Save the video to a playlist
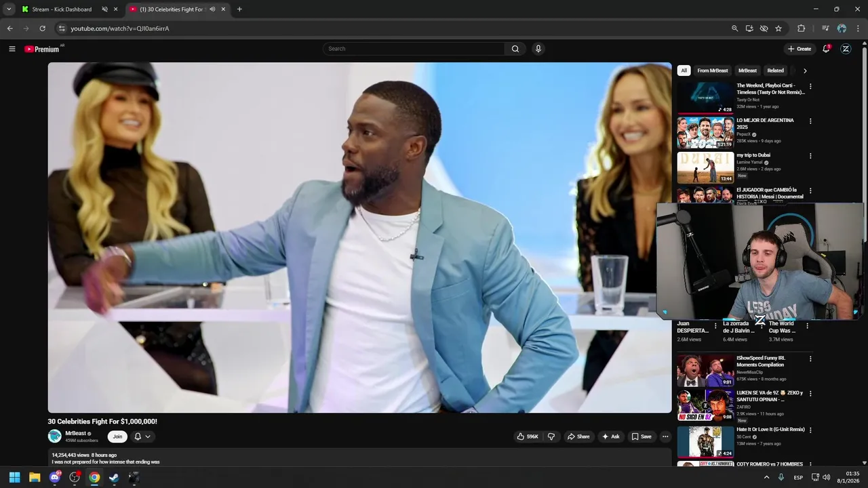The height and width of the screenshot is (488, 868). click(642, 436)
